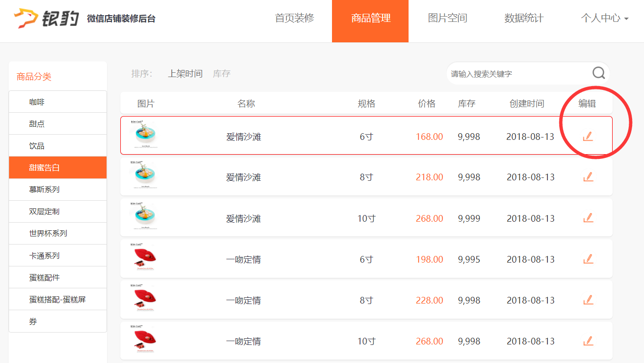The width and height of the screenshot is (644, 363).
Task: Open the 图片空间 tab
Action: (447, 19)
